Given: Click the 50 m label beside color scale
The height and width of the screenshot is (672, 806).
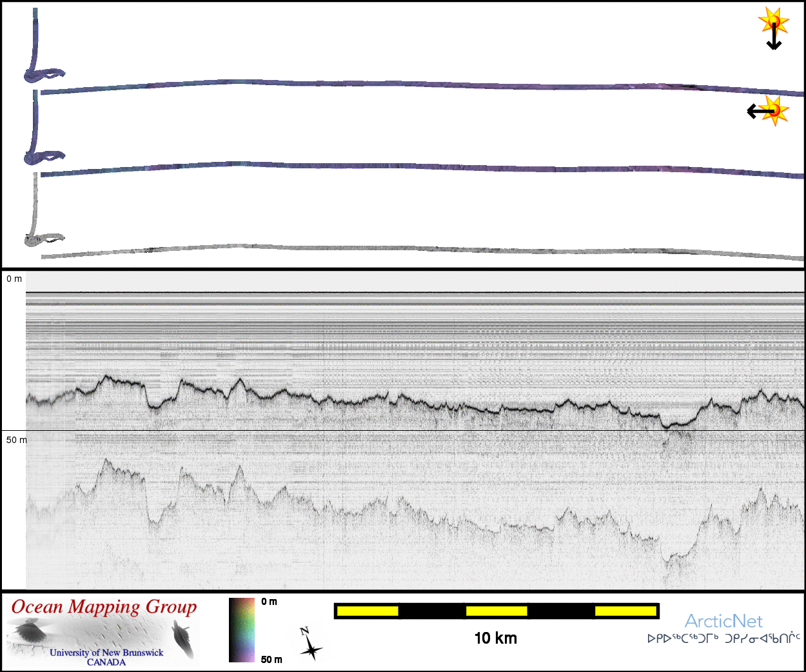Looking at the screenshot, I should tap(271, 659).
